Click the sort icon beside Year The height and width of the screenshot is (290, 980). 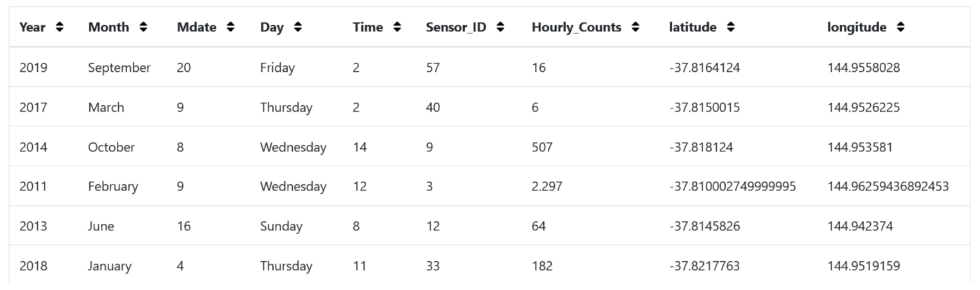coord(60,27)
